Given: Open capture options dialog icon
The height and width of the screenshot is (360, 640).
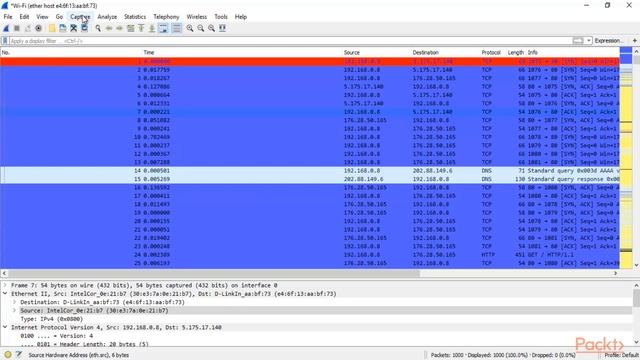Looking at the screenshot, I should 38,28.
